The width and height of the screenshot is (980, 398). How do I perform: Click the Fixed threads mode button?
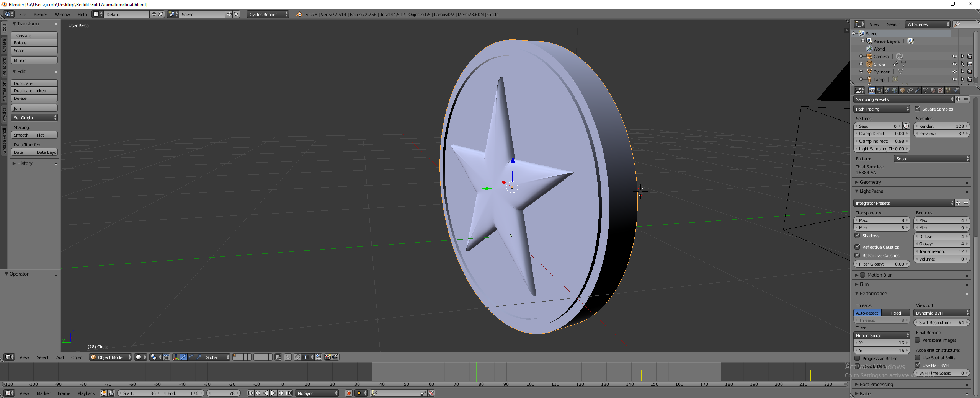click(895, 313)
